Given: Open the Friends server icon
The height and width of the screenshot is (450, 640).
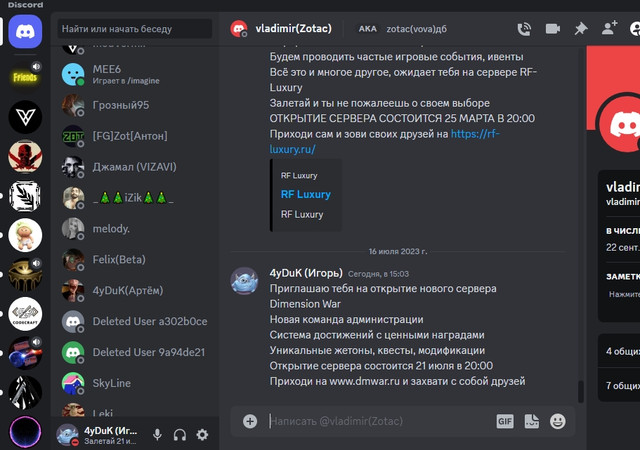Looking at the screenshot, I should click(25, 77).
